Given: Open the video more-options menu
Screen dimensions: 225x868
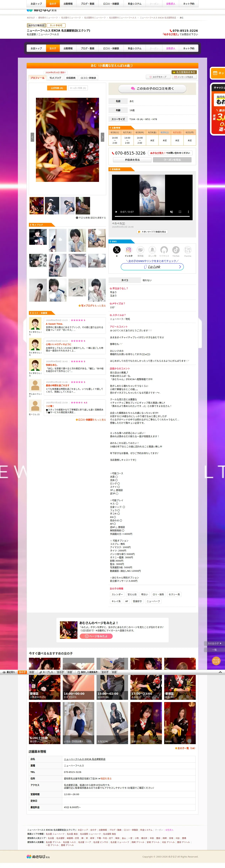Looking at the screenshot, I should [188, 212].
